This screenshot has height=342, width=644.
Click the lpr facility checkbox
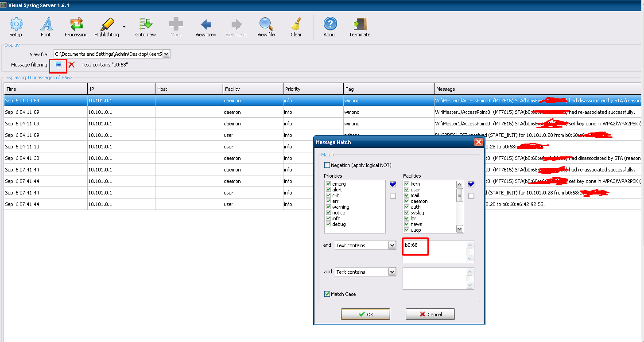tap(407, 218)
